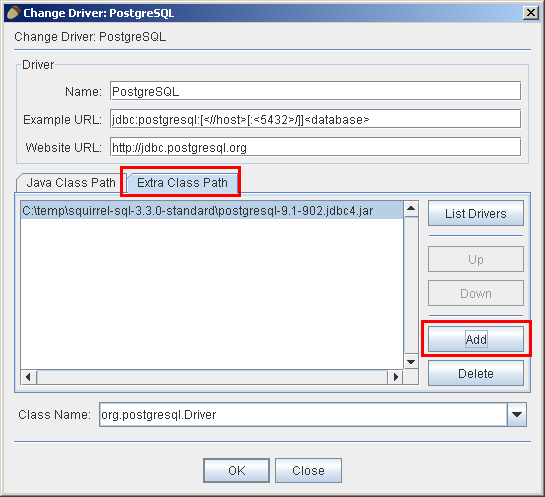Viewport: 545px width, 497px height.
Task: Select the postgresql-9.1-902.jdbc4.jar path entry
Action: [212, 211]
